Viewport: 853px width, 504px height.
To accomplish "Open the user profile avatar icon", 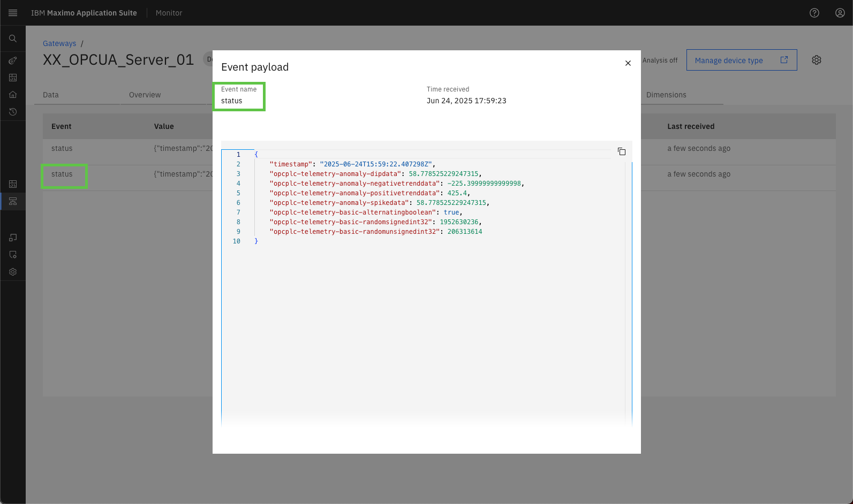I will [x=840, y=13].
